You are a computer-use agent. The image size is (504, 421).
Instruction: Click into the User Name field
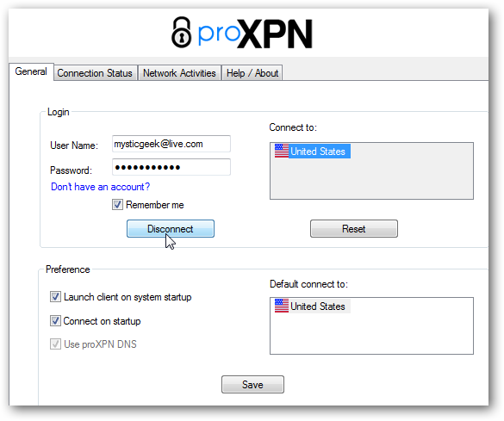(171, 144)
